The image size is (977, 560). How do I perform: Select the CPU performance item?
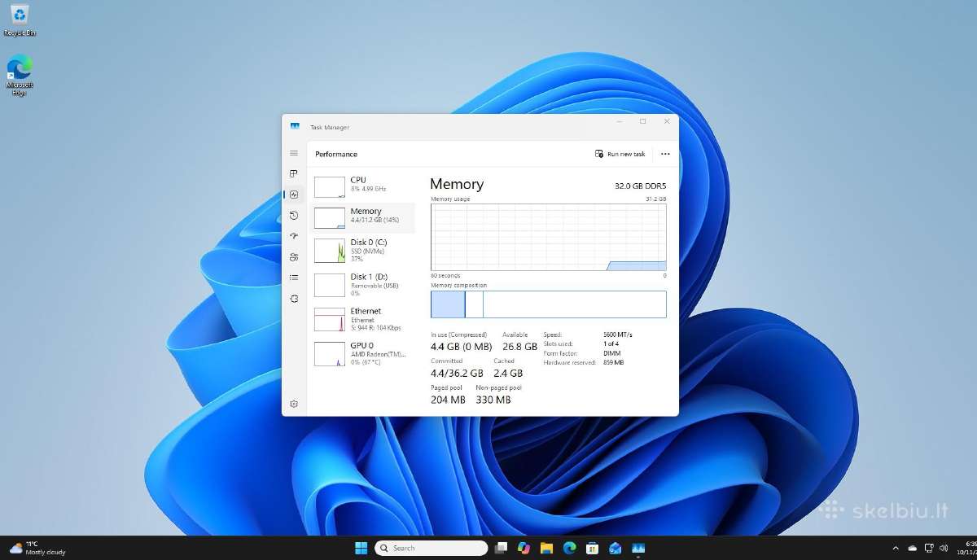(x=362, y=185)
